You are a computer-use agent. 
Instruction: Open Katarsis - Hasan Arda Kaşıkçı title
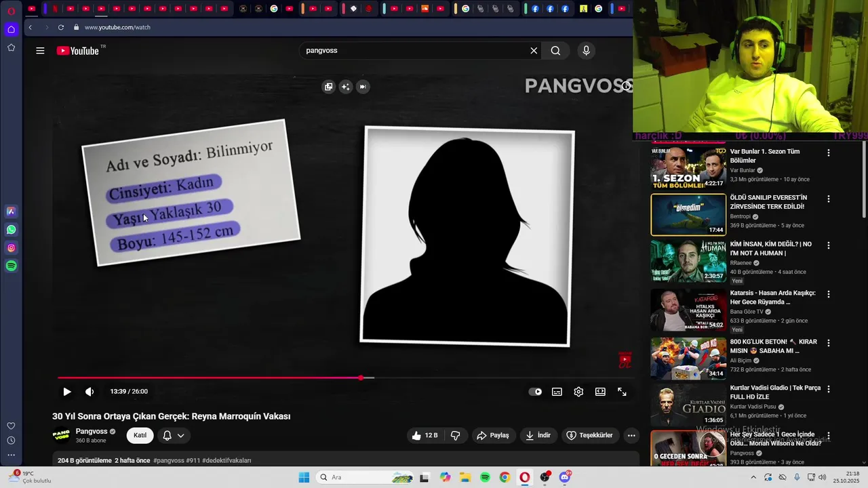pyautogui.click(x=772, y=297)
